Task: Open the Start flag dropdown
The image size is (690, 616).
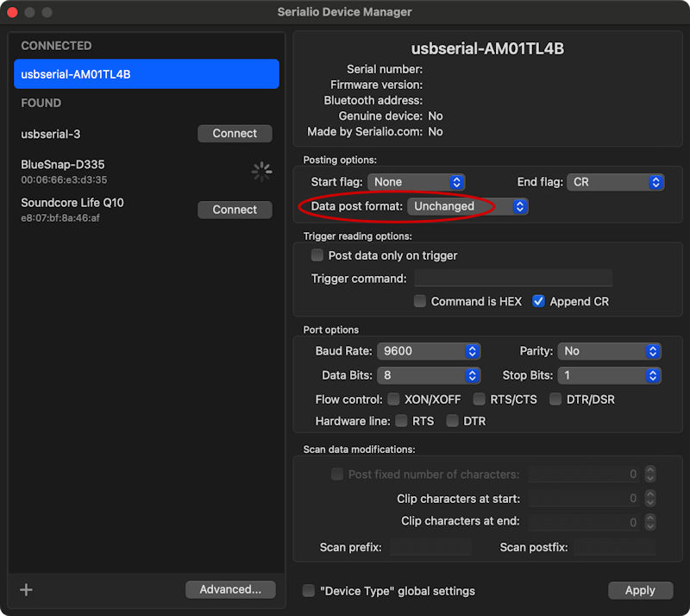Action: pos(416,182)
